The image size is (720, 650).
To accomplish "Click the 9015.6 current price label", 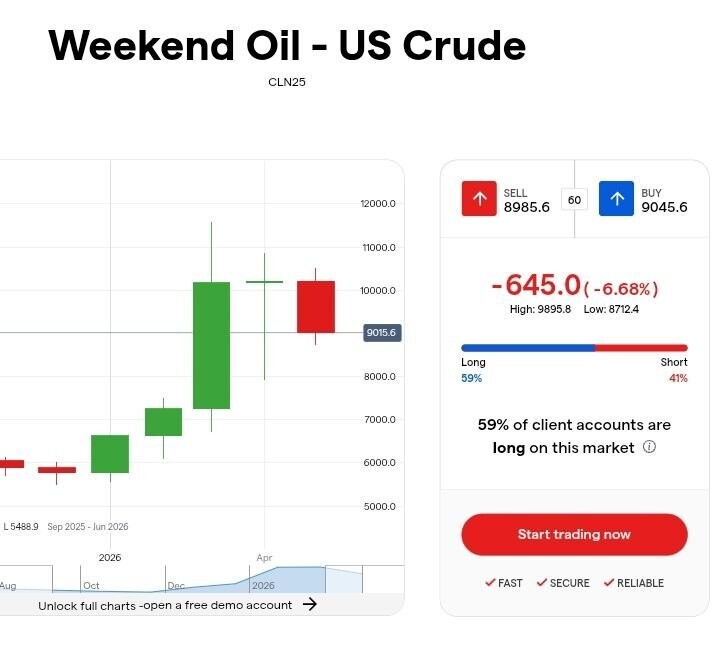I will 382,333.
